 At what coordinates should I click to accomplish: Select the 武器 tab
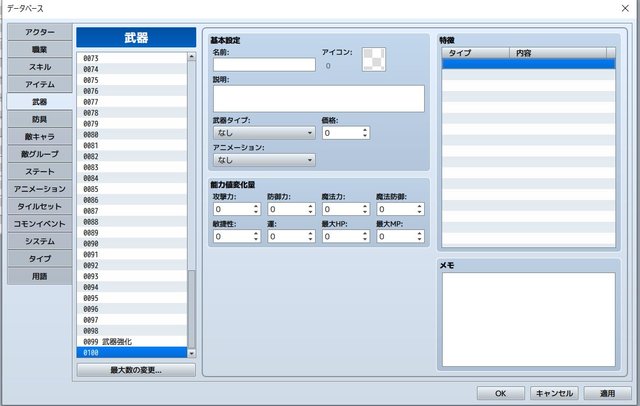point(40,102)
